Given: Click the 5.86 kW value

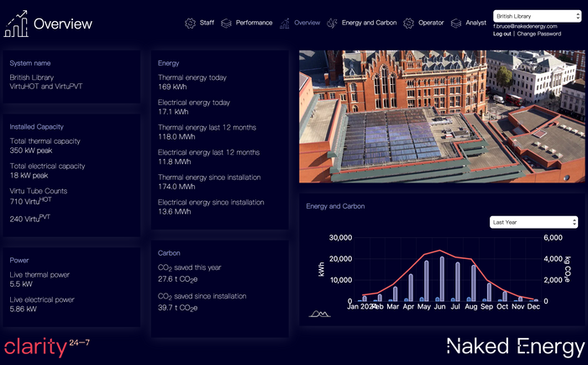Looking at the screenshot, I should click(23, 309).
